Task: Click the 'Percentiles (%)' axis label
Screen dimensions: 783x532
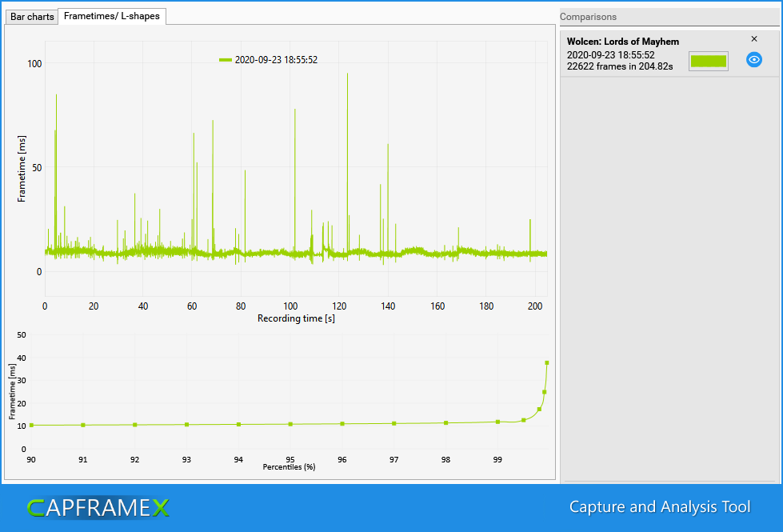Action: 290,467
